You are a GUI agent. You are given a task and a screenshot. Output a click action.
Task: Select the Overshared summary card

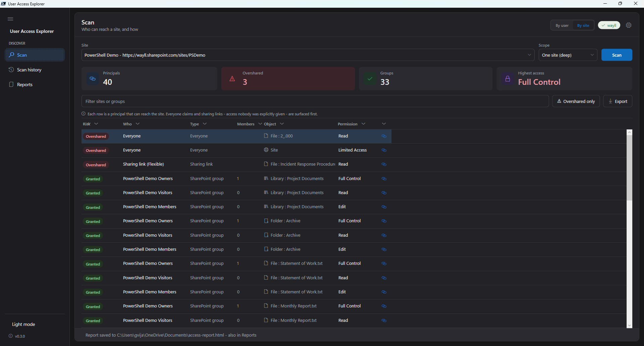tap(288, 78)
